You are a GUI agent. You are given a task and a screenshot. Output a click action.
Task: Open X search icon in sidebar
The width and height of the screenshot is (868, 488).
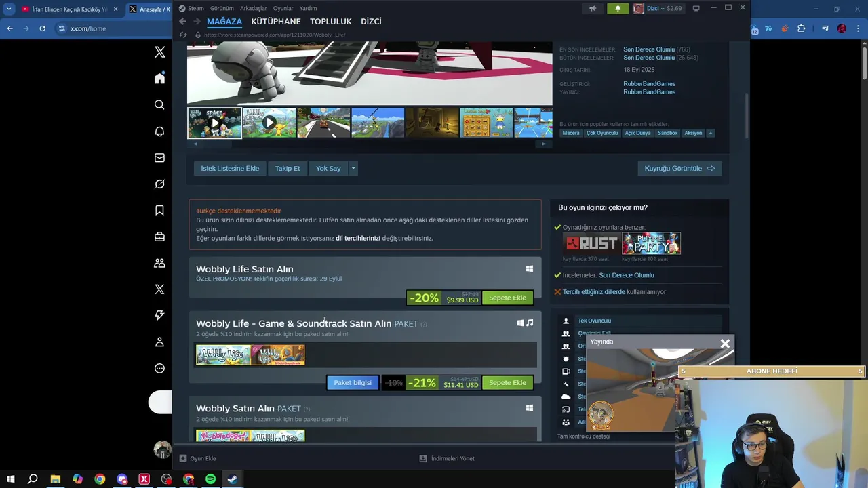tap(159, 105)
